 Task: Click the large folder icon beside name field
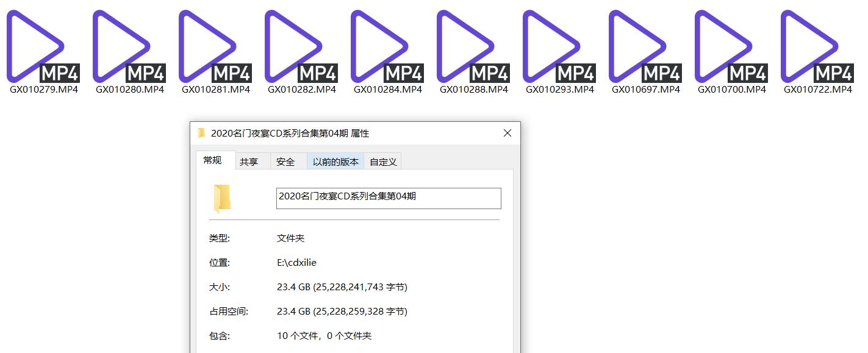coord(222,199)
